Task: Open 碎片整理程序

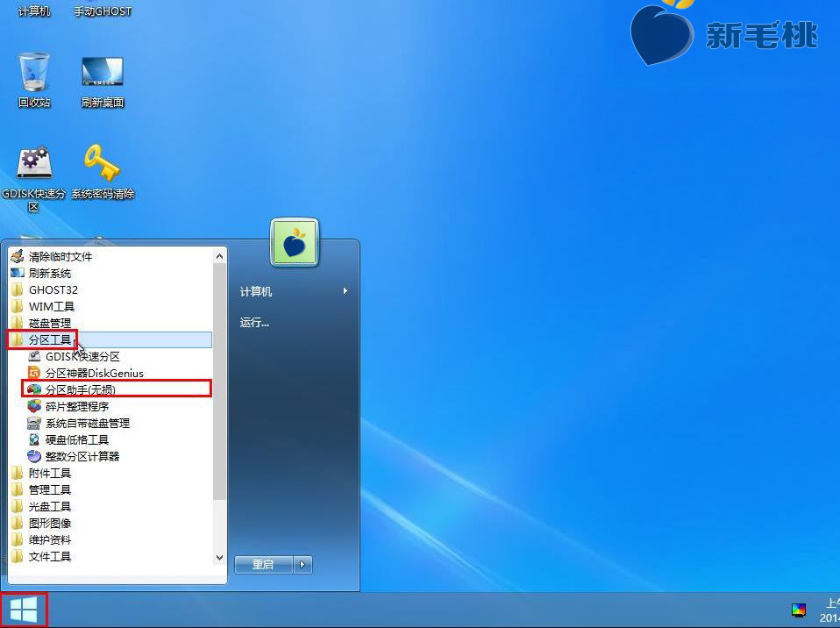Action: [x=117, y=406]
